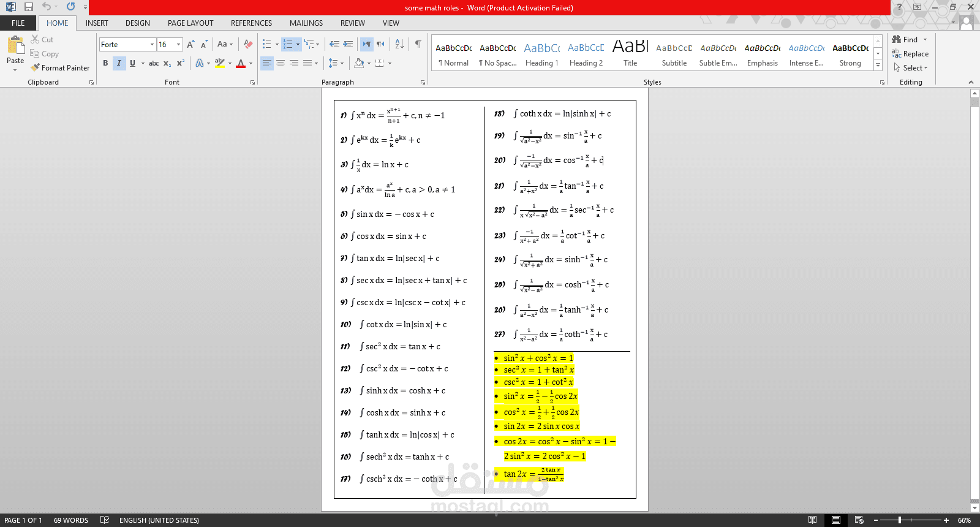Open the font size dropdown
The width and height of the screenshot is (980, 527).
pyautogui.click(x=179, y=44)
